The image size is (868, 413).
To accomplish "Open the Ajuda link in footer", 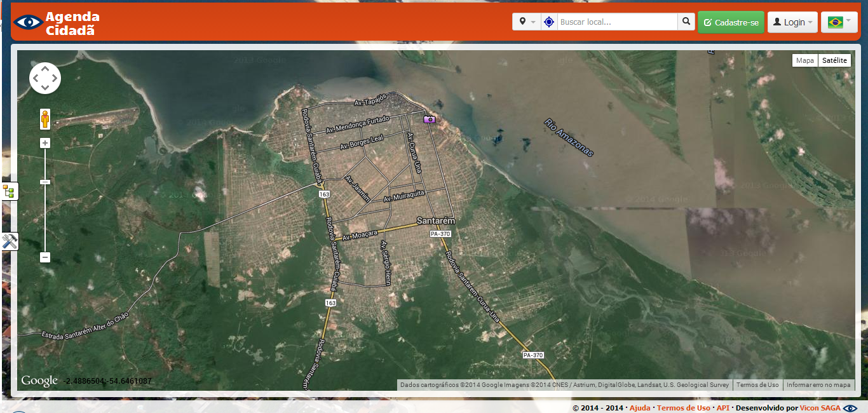I will point(640,408).
